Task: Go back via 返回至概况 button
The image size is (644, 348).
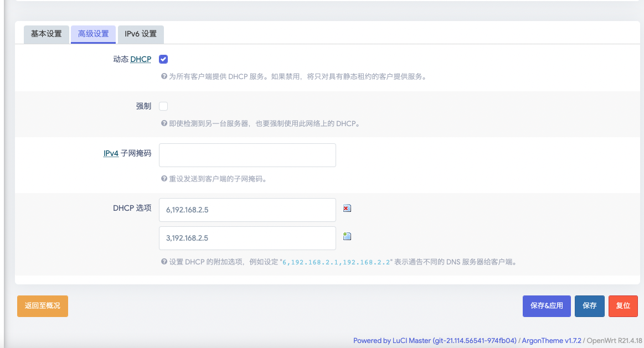Action: pos(43,306)
